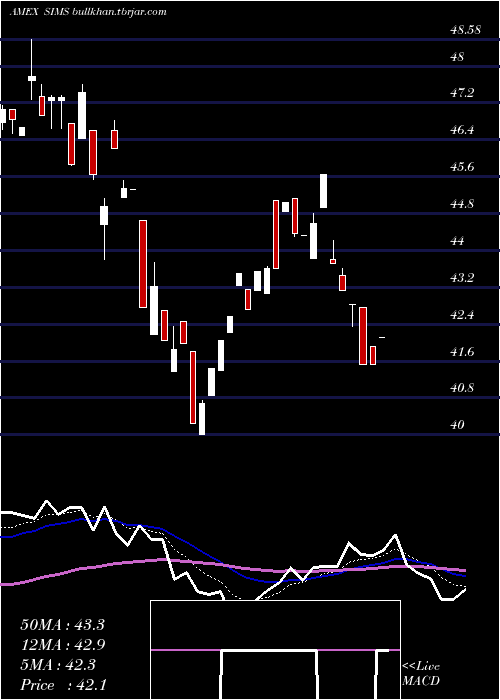Click the 47.2 price axis label
The image size is (500, 700).
462,93
